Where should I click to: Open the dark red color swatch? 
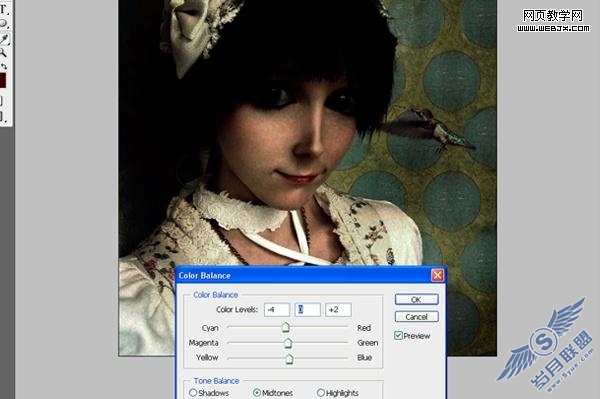[x=2, y=80]
